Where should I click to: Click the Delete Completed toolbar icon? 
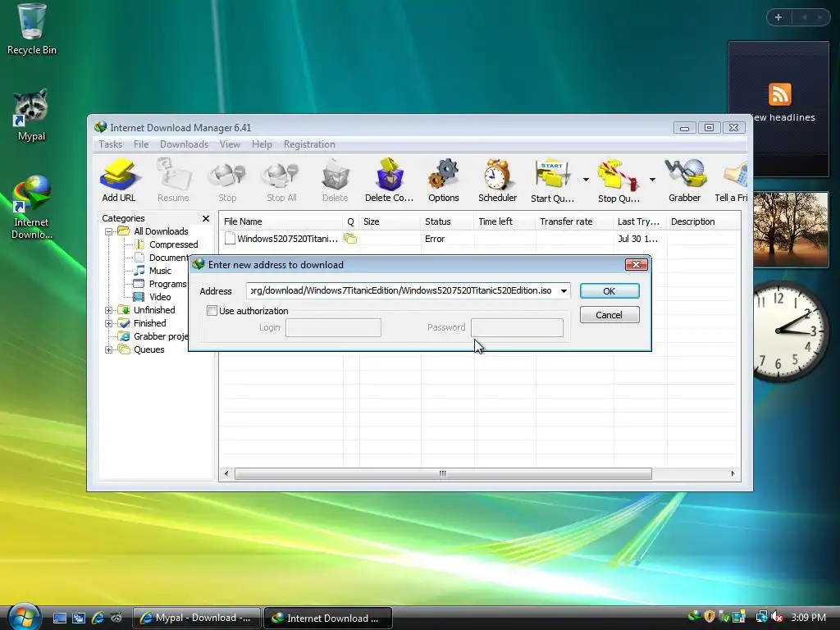point(390,180)
